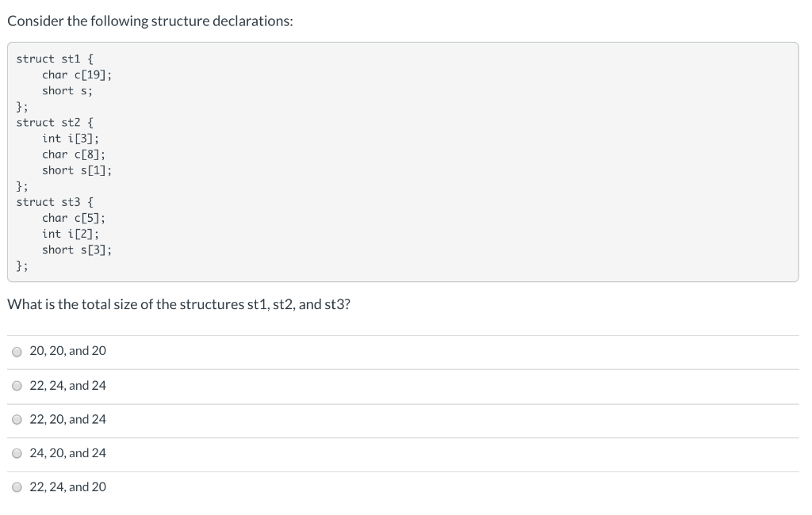Screen dimensions: 812x515
Task: Click the "short s[3];" declaration line
Action: (x=77, y=250)
